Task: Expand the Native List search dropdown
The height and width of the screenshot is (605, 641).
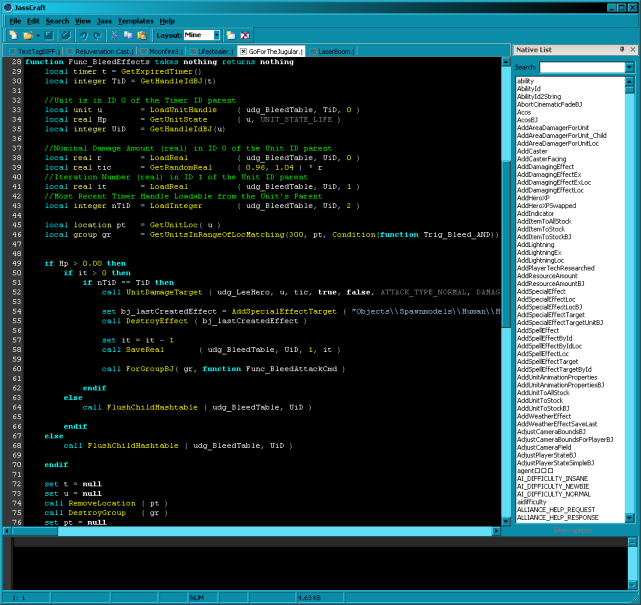Action: 630,67
